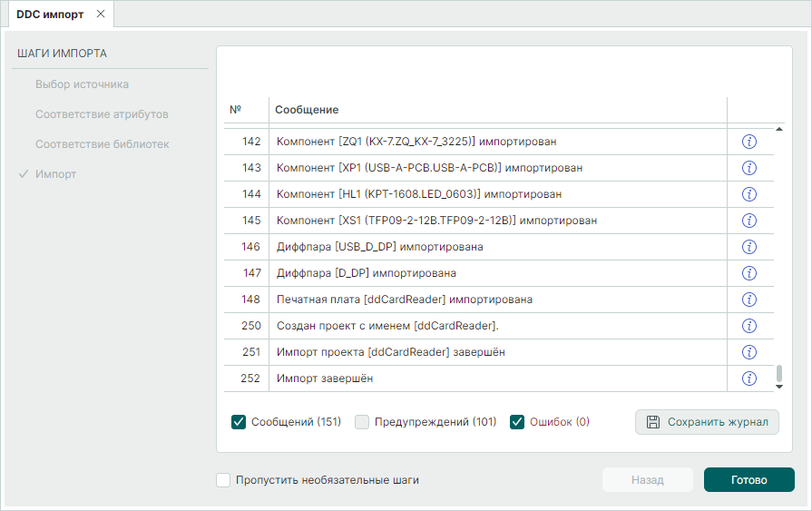Uncheck the Ошибок (0) filter
The image size is (812, 511).
pos(517,421)
